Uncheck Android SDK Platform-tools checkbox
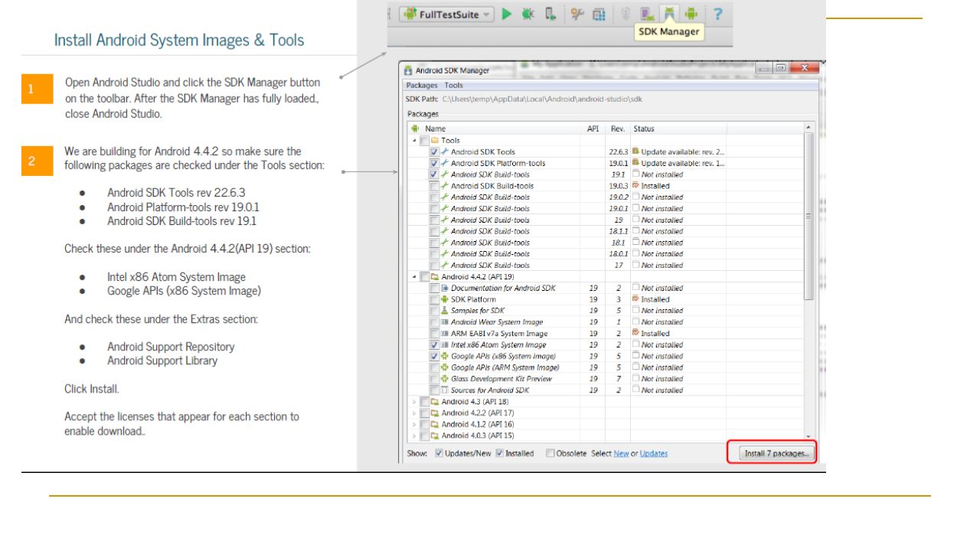Image resolution: width=980 pixels, height=551 pixels. tap(435, 163)
